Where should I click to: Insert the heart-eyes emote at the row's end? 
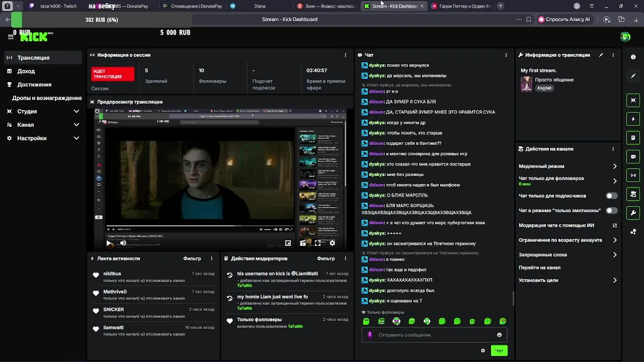pos(503,321)
